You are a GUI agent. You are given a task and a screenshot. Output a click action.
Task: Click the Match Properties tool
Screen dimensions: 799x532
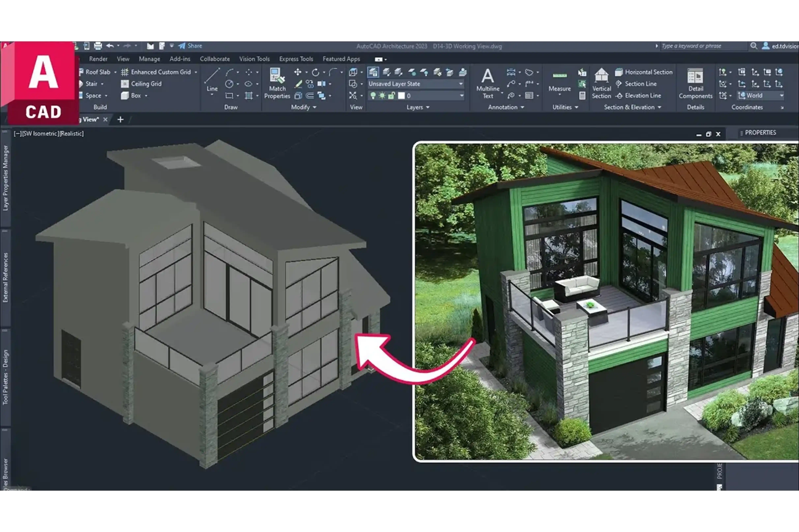tap(277, 83)
